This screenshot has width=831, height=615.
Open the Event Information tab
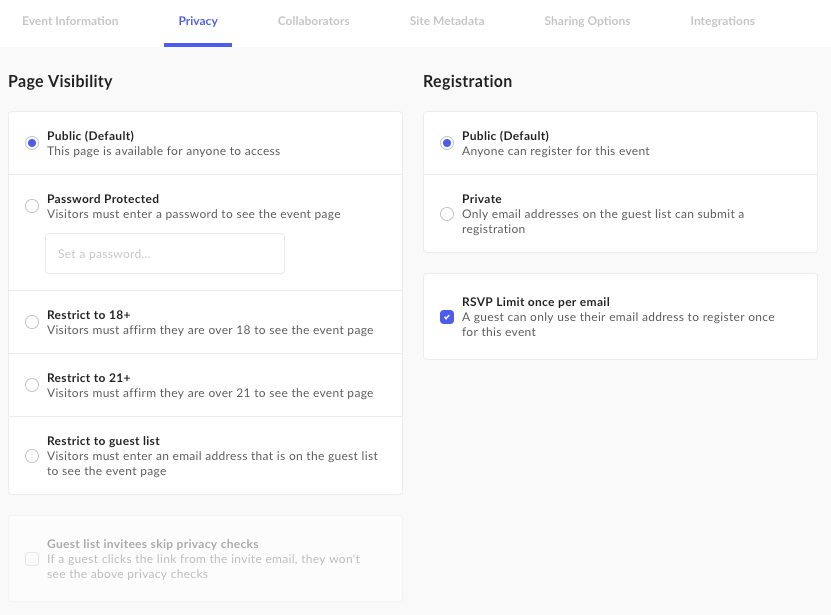(70, 21)
